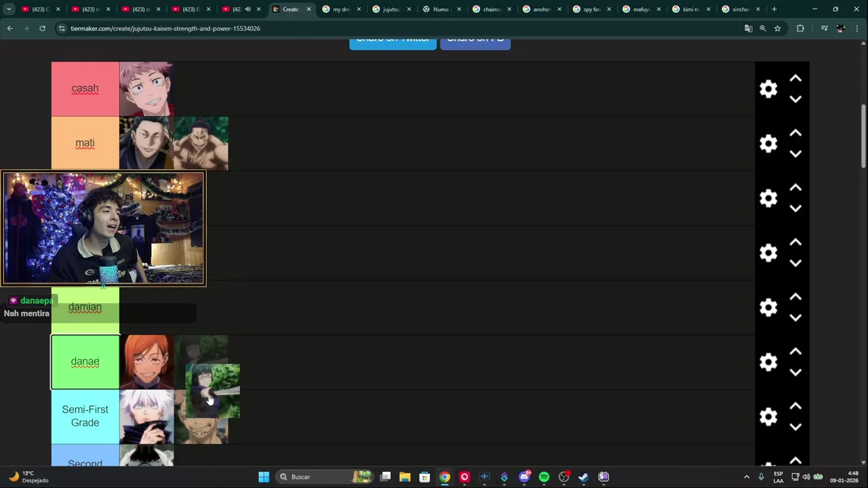This screenshot has width=868, height=488.
Task: Click the damian tier label
Action: (85, 307)
